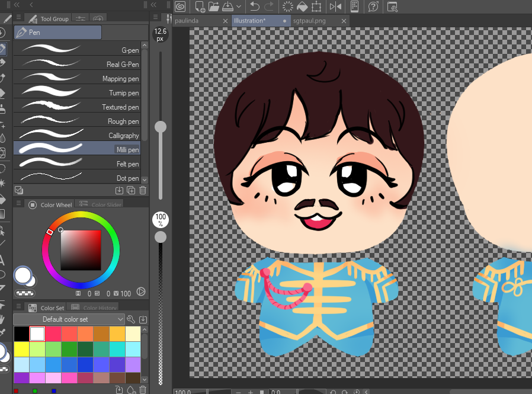Choose the Real G-Pen sub tool

(x=77, y=64)
